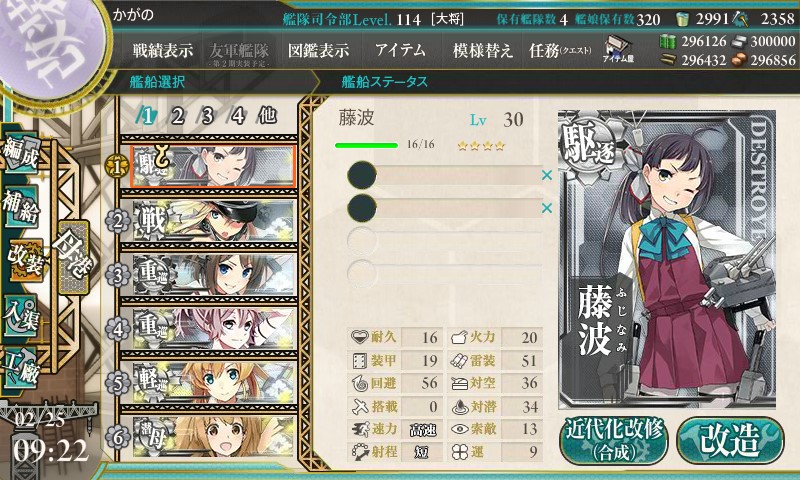Open the 戦績表示 records menu
The height and width of the screenshot is (480, 800).
(x=163, y=50)
